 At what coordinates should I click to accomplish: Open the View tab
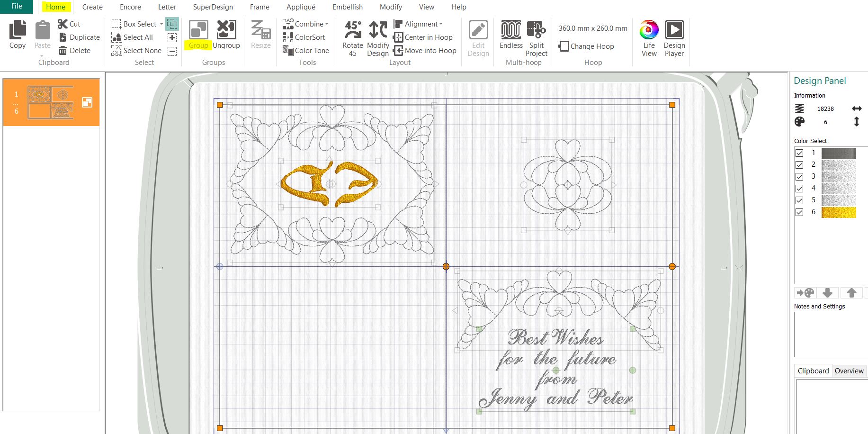tap(426, 7)
